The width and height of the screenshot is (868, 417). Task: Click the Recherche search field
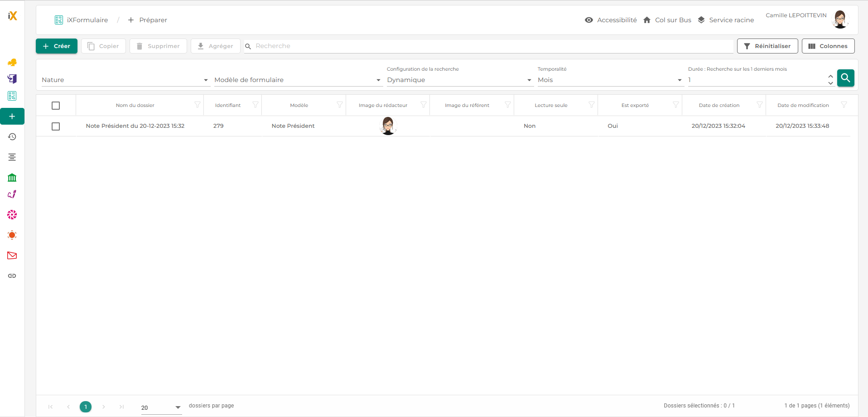489,46
